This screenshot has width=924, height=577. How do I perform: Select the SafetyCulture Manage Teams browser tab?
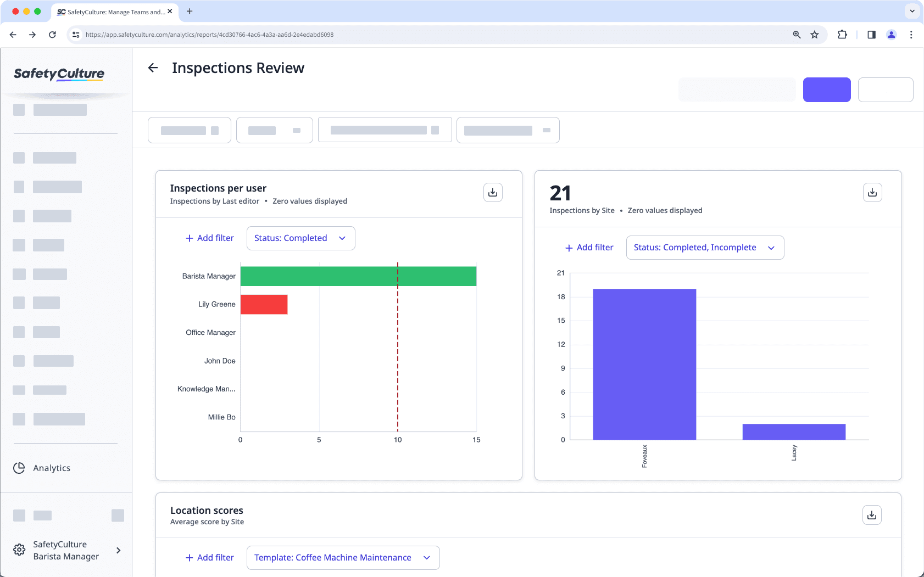click(110, 12)
